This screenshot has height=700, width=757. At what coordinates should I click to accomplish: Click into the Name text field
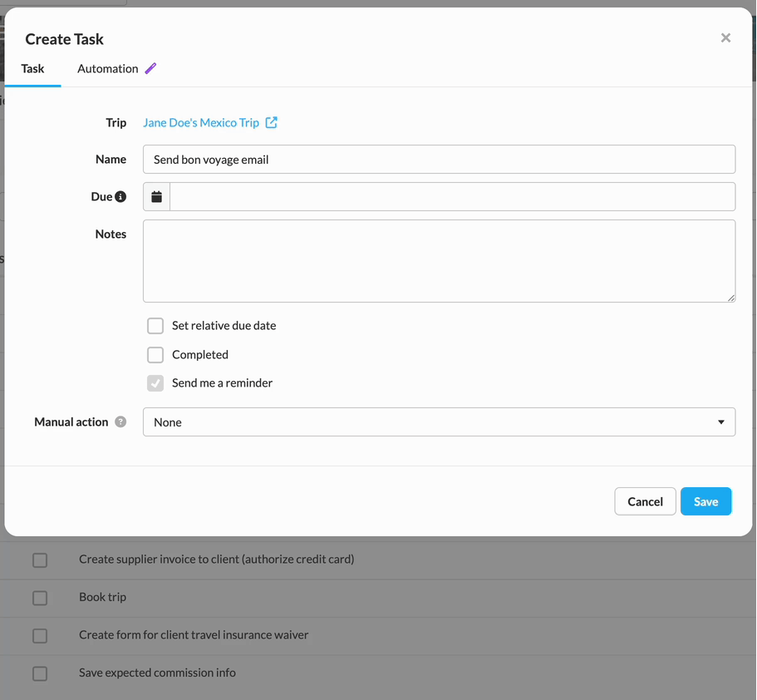point(439,160)
